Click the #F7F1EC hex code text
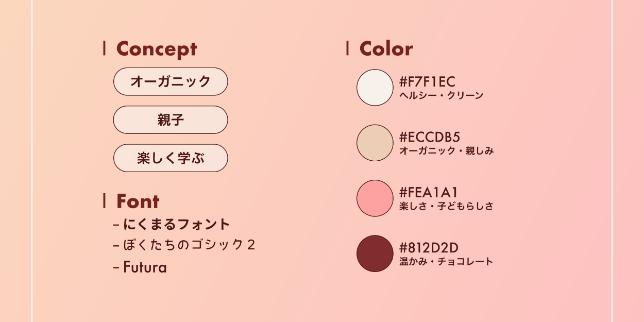The image size is (644, 322). 427,81
